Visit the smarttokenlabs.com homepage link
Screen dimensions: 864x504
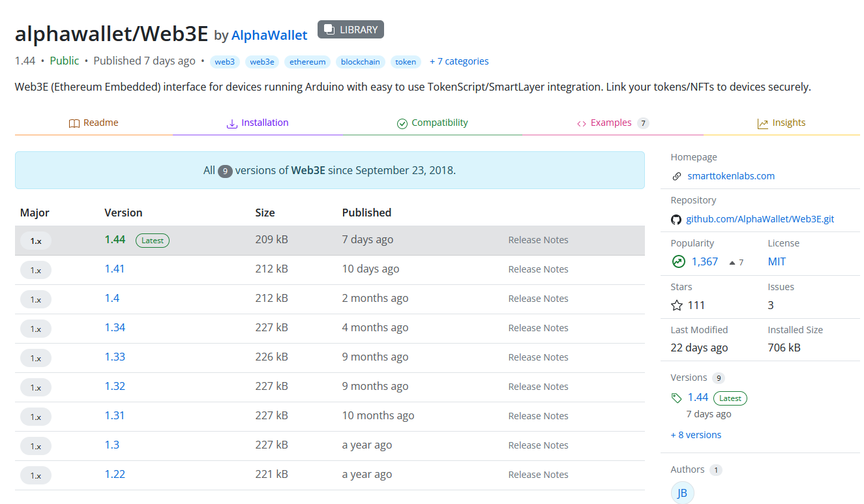point(731,176)
